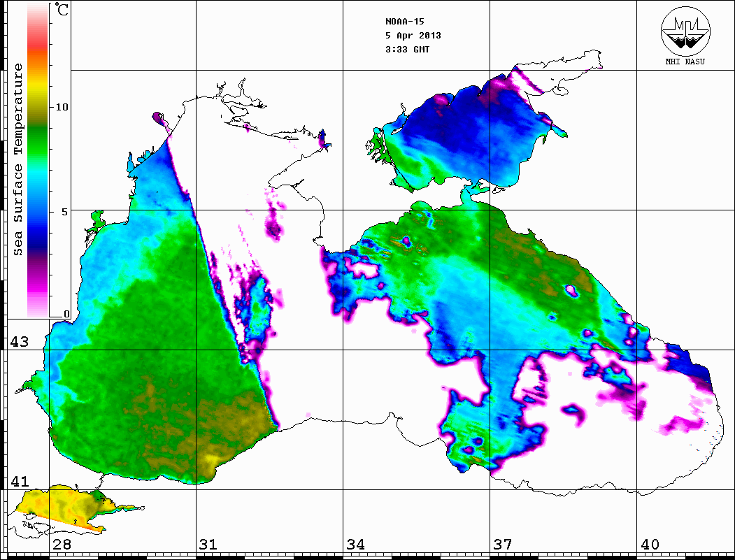Pick the yellow section of the color bar
The height and width of the screenshot is (560, 735).
(38, 87)
